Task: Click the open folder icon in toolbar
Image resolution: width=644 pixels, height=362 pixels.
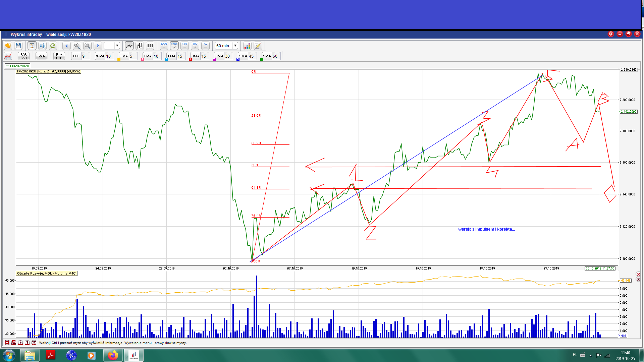Action: click(8, 46)
